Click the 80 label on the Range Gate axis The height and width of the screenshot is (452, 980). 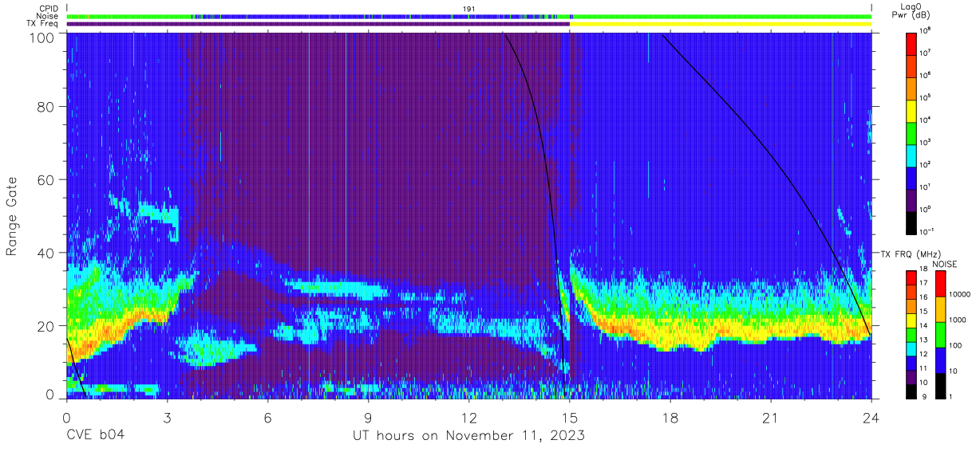pos(46,107)
